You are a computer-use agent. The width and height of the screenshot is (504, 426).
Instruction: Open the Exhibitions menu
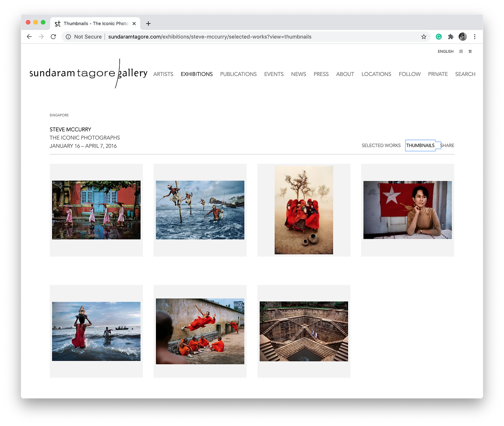click(x=197, y=74)
